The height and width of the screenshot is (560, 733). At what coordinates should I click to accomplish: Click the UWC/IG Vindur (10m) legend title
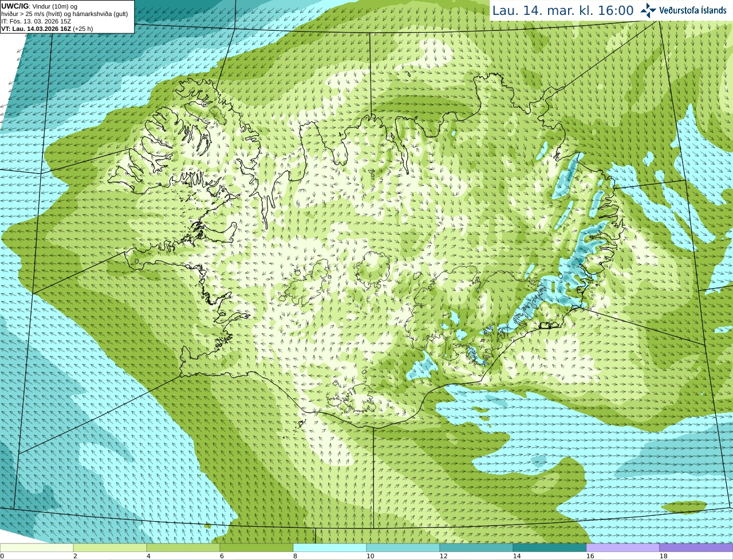39,6
